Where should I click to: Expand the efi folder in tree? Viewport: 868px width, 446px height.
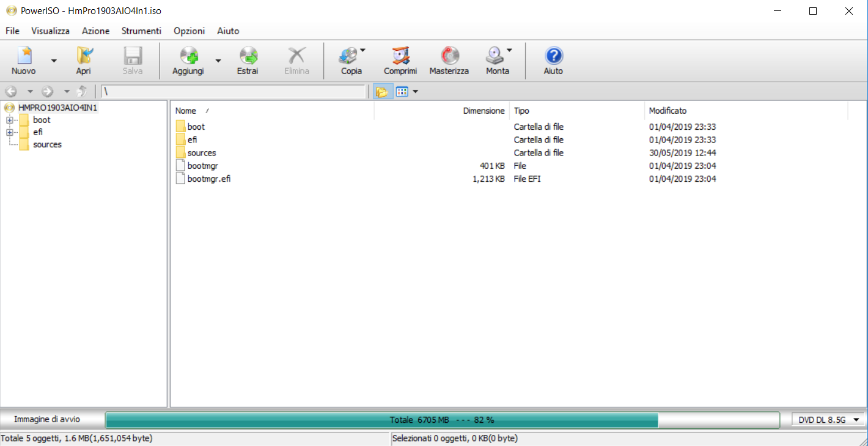(x=9, y=132)
